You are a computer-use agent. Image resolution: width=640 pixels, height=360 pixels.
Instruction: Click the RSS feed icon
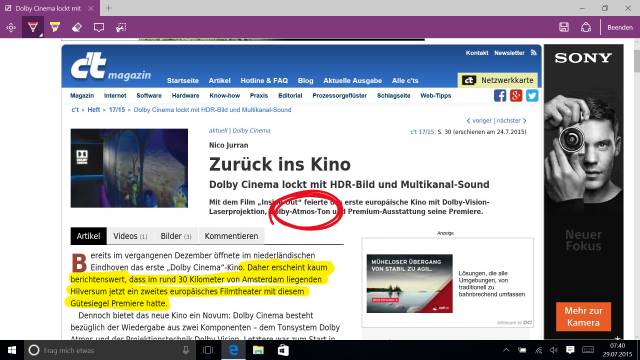click(533, 53)
